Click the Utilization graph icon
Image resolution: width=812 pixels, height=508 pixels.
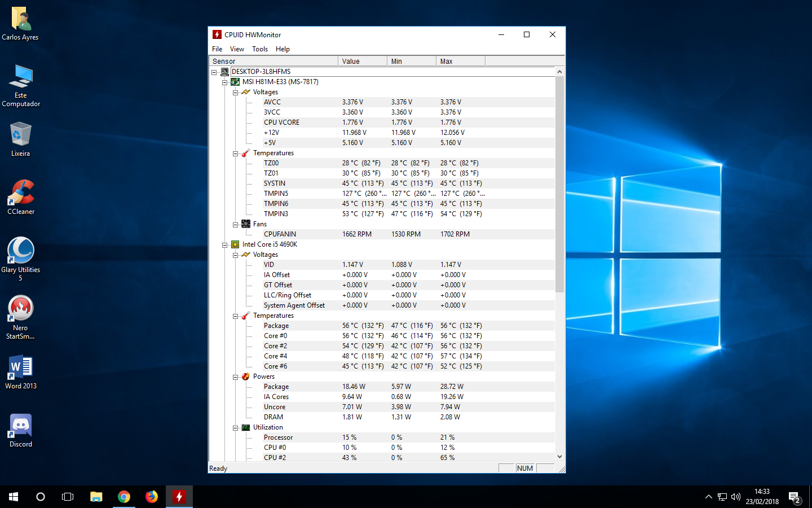click(x=246, y=427)
